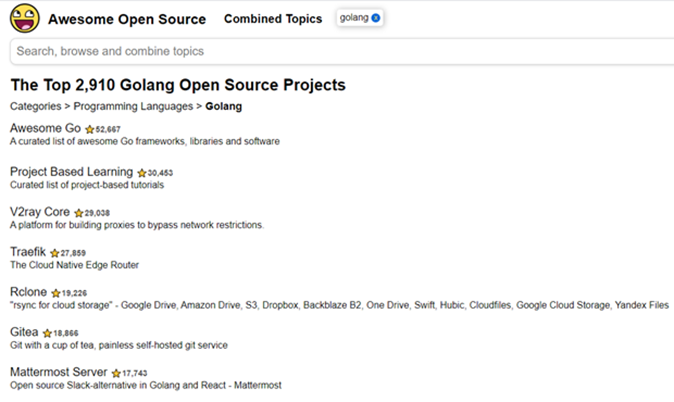Click the star icon beside Mattermost Server

tap(116, 373)
